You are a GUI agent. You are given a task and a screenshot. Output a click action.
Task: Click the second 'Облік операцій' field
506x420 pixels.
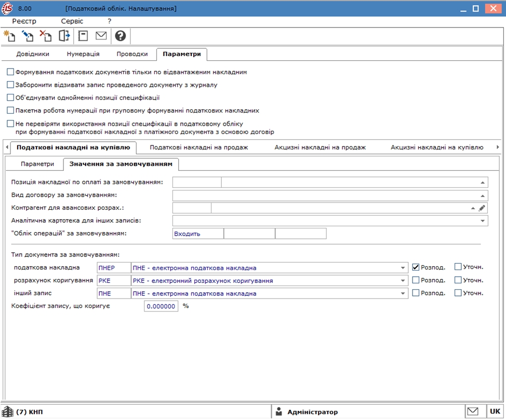249,234
